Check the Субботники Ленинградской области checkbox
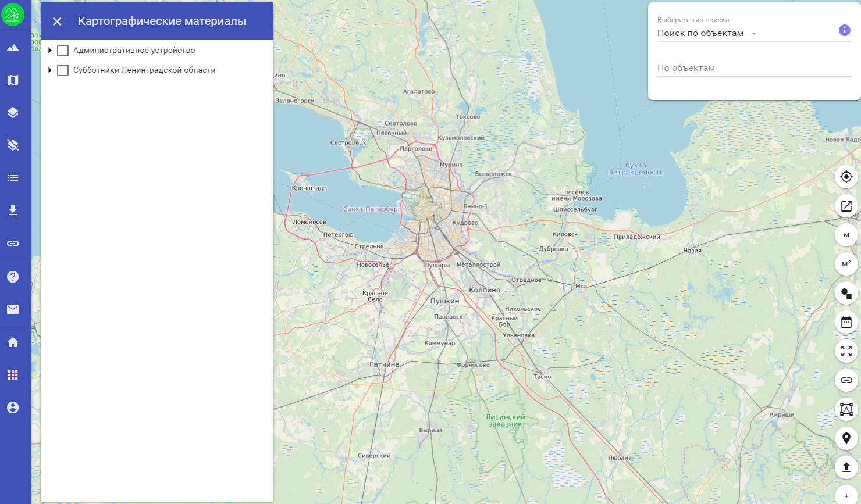 pyautogui.click(x=63, y=70)
